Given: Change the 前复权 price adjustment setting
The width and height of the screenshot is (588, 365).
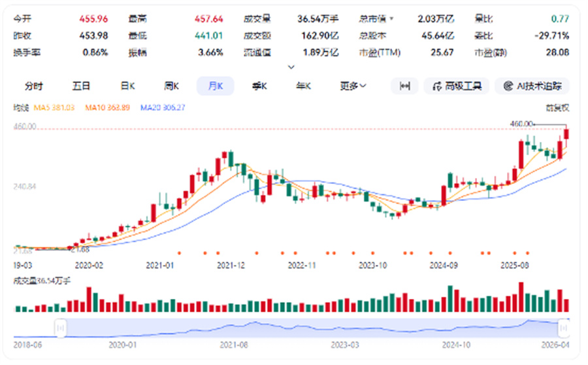Looking at the screenshot, I should pos(557,108).
